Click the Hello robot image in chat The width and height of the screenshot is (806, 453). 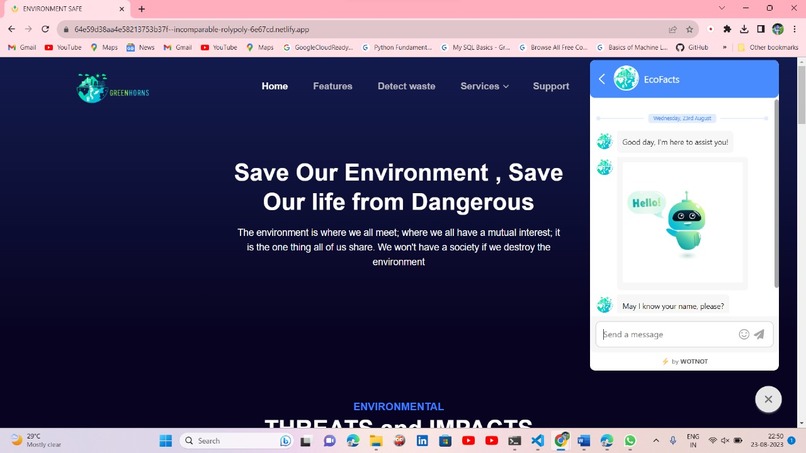[x=682, y=222]
